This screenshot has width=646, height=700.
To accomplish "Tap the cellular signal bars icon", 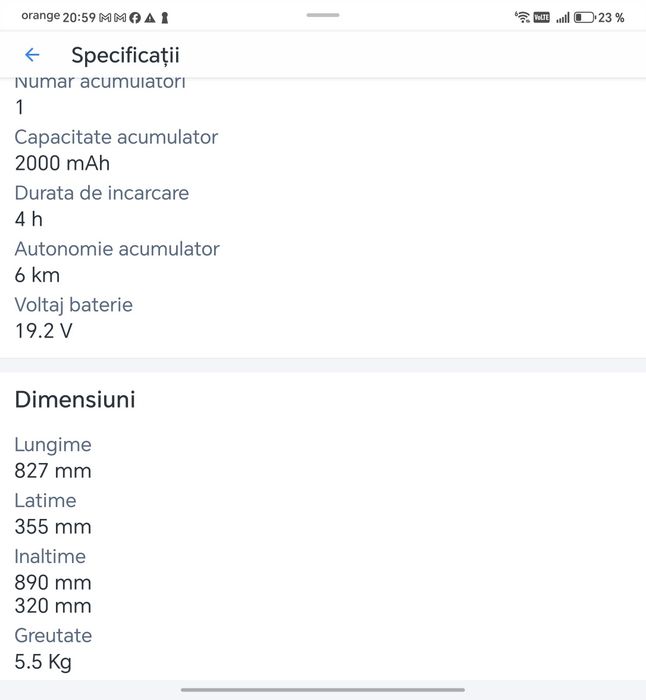I will tap(563, 18).
